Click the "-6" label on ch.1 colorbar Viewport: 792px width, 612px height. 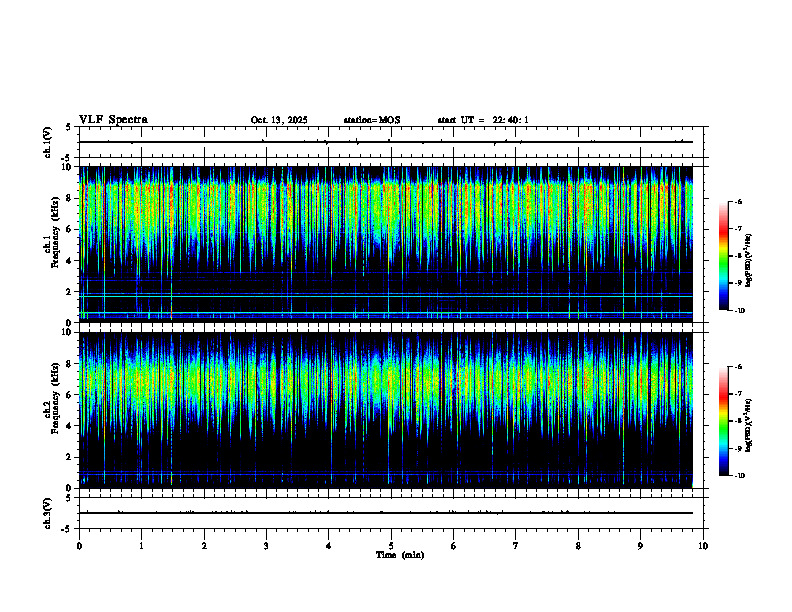pos(738,202)
